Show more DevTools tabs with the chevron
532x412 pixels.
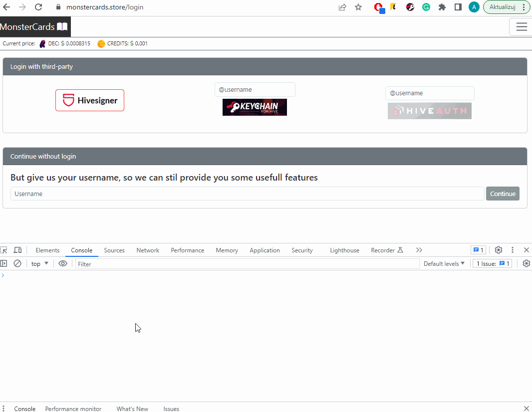pos(419,250)
